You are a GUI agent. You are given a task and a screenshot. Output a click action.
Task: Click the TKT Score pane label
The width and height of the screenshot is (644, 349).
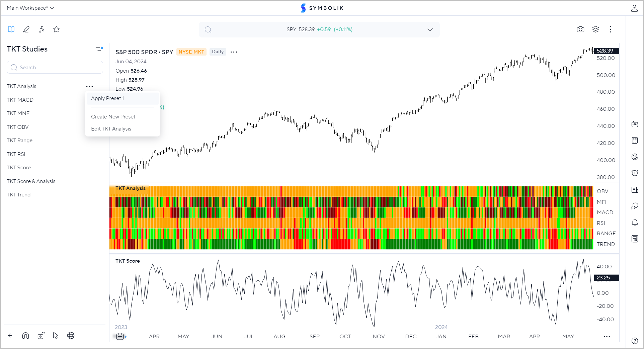pyautogui.click(x=128, y=261)
